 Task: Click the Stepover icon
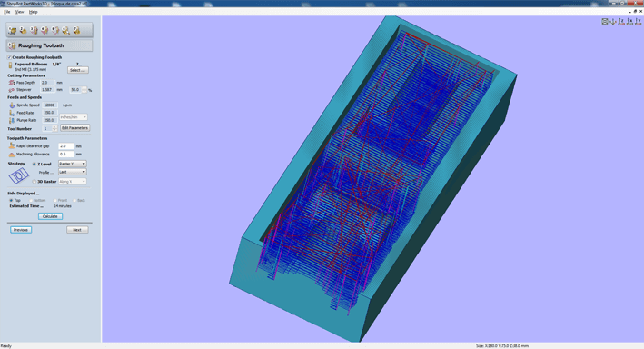tap(12, 90)
